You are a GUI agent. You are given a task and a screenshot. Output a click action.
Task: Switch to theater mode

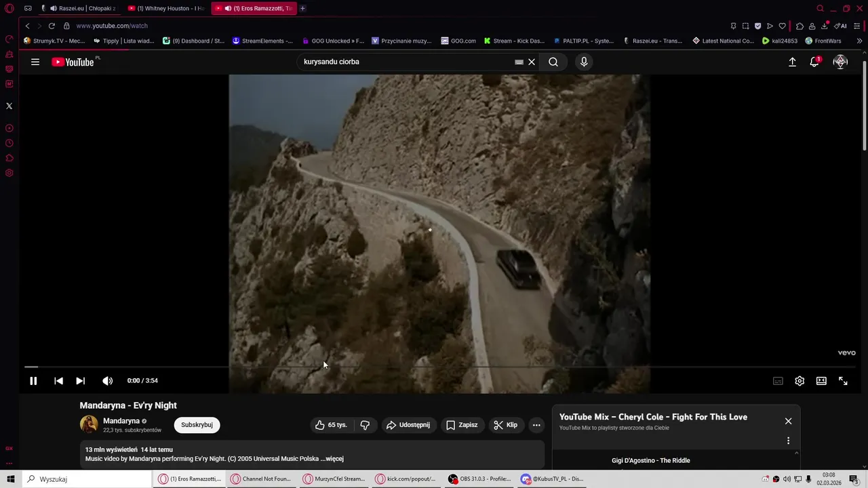point(821,381)
